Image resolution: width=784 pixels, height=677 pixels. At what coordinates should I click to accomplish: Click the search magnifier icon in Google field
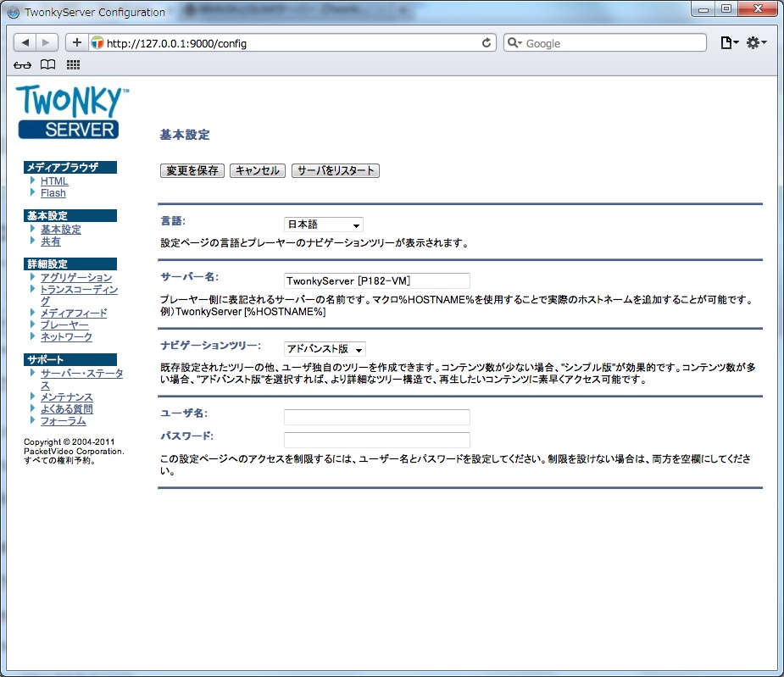click(514, 43)
